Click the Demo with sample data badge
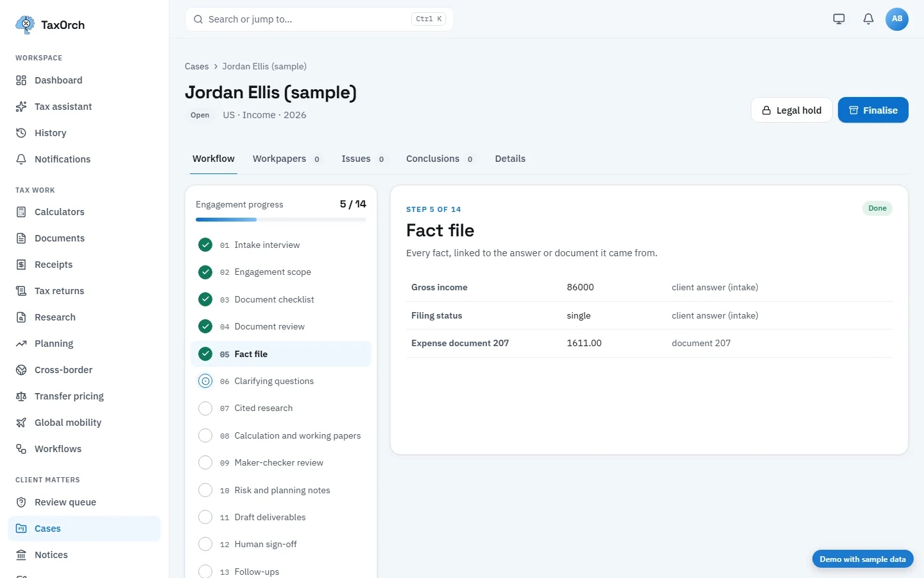924x578 pixels. tap(862, 559)
